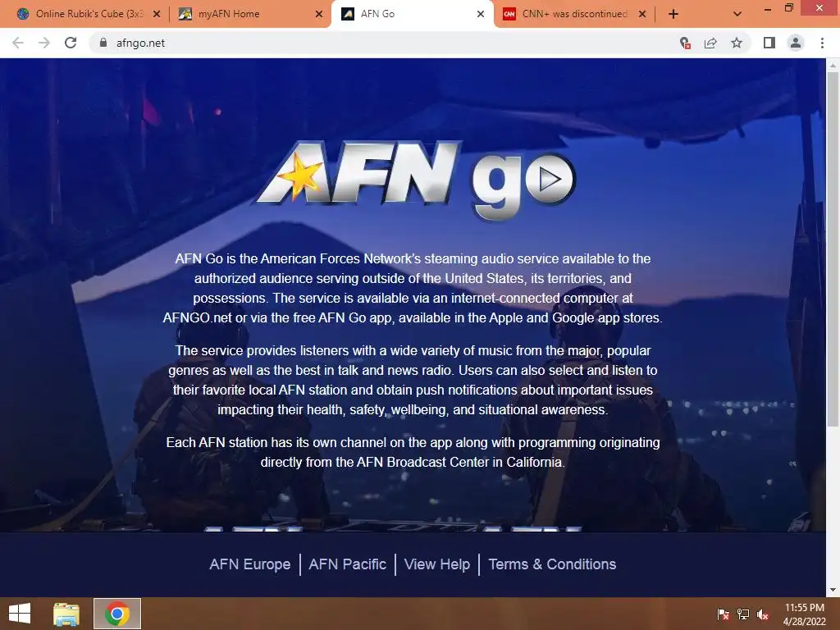Open the AFN Pacific link

[347, 564]
